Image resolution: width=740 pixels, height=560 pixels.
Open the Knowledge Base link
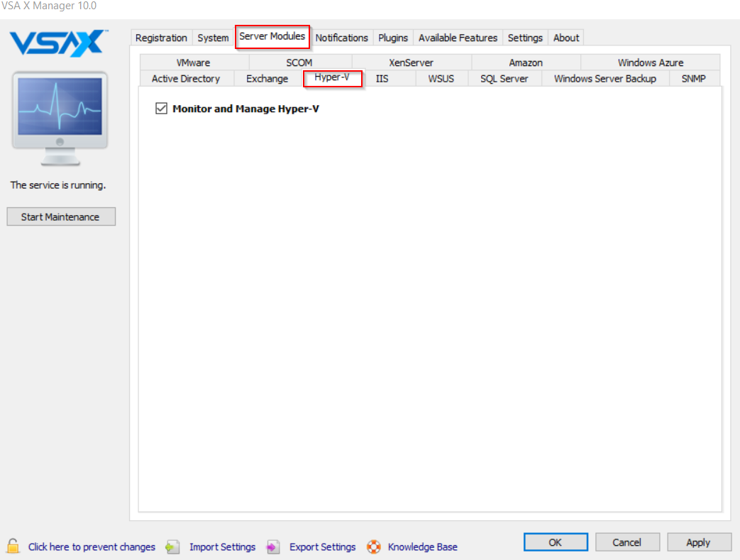point(423,547)
